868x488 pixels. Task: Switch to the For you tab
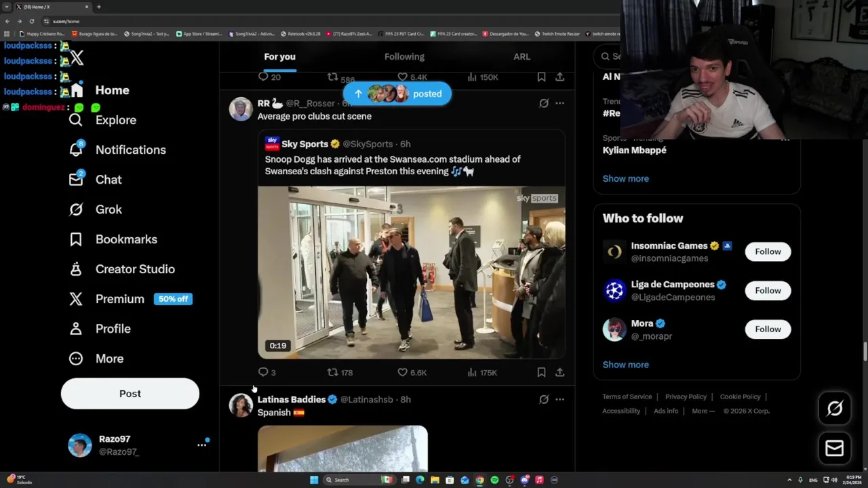click(279, 57)
